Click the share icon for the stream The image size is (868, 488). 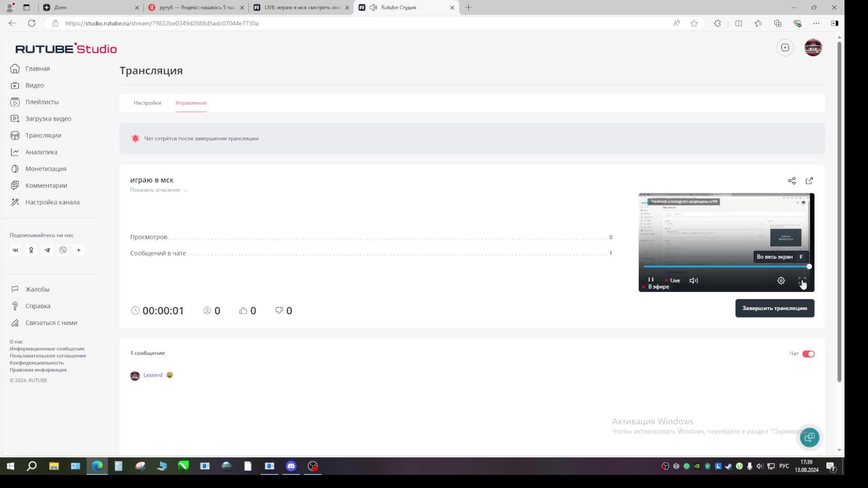(792, 181)
